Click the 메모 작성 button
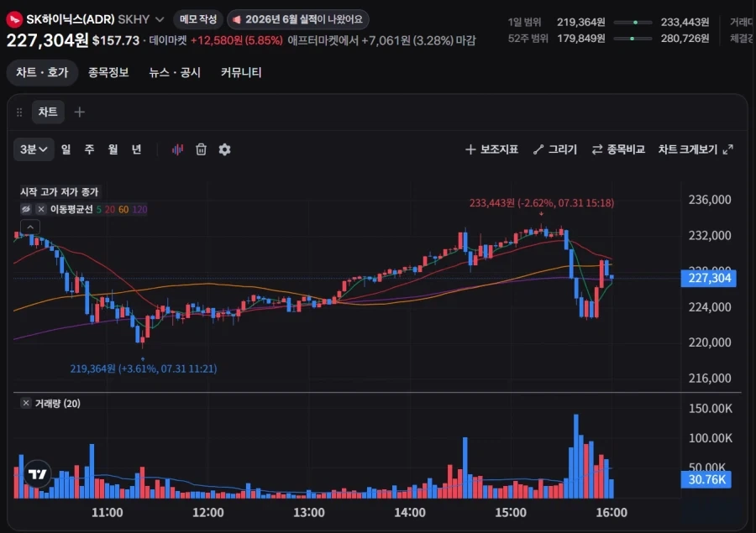The height and width of the screenshot is (533, 756). click(x=198, y=19)
